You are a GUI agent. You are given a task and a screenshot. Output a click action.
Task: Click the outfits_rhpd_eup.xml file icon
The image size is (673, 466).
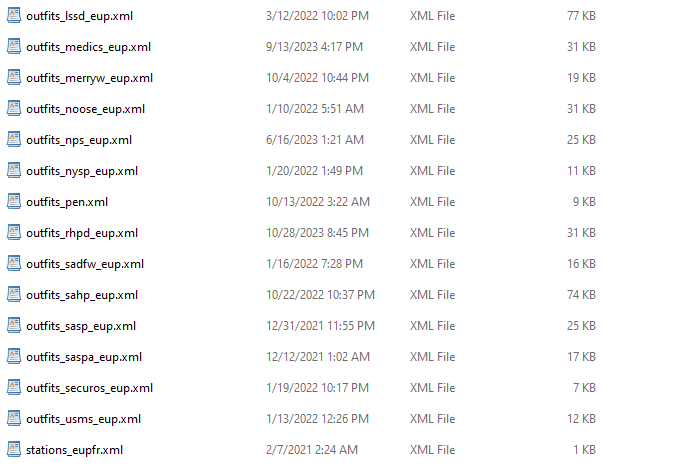14,233
